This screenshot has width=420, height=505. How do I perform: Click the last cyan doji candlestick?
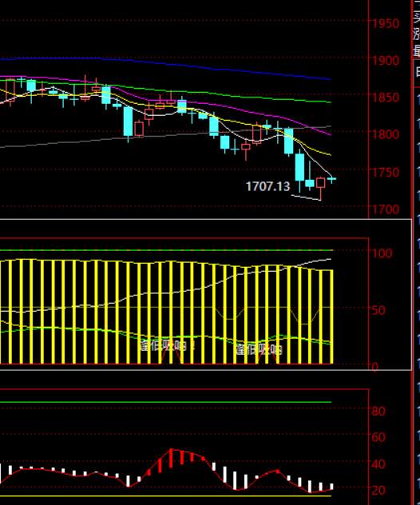tap(332, 179)
